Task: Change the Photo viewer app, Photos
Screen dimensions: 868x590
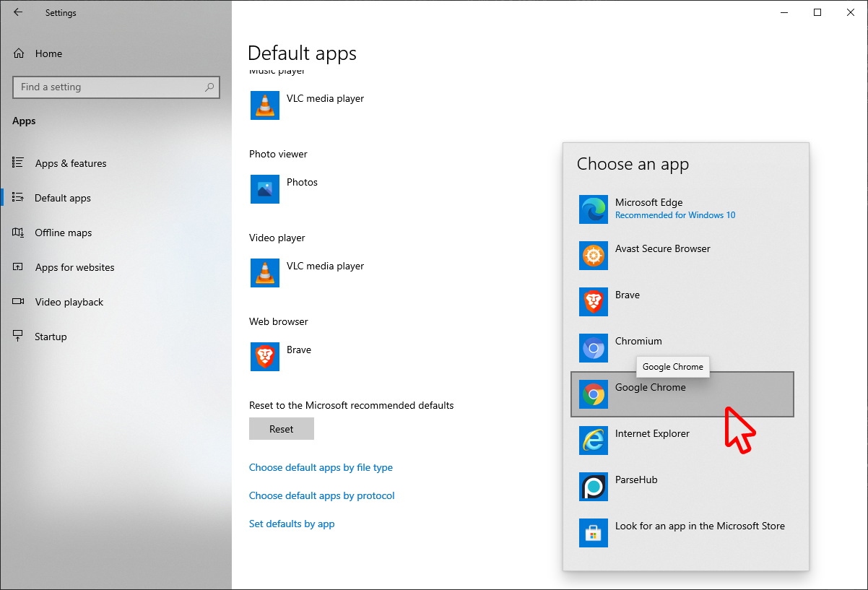Action: 285,189
